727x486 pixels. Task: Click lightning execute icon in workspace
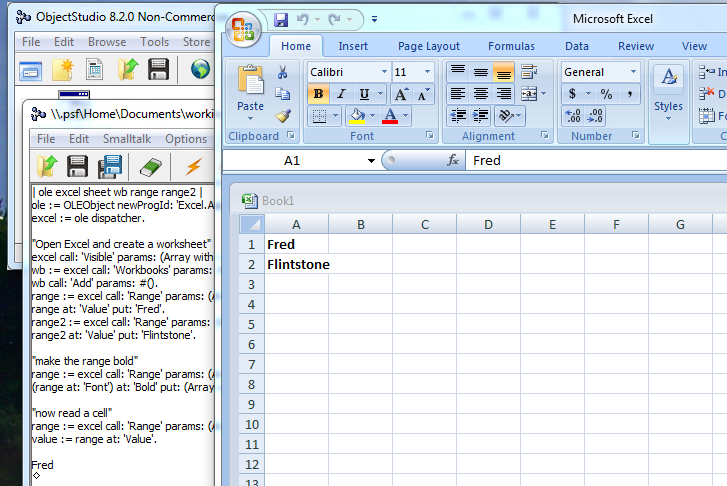pos(193,166)
